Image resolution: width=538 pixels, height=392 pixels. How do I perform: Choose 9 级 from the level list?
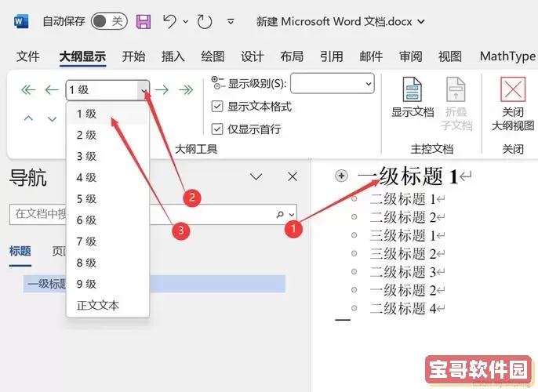[x=107, y=284]
